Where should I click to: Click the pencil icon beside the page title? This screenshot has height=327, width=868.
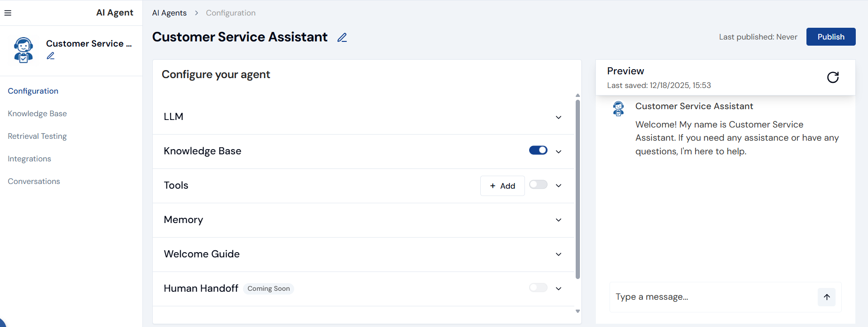click(342, 38)
